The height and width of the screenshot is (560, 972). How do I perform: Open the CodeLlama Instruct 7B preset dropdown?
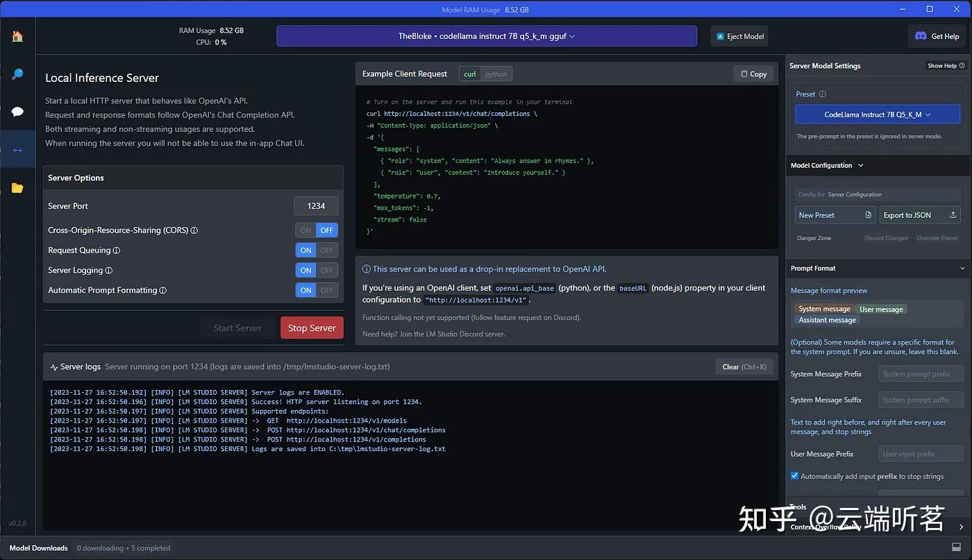click(x=877, y=114)
